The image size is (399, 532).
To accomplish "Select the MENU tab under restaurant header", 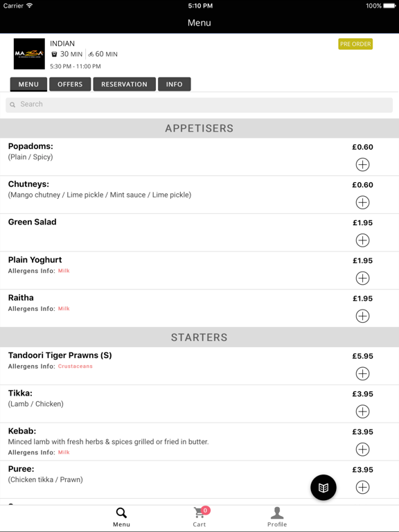I will click(x=28, y=84).
